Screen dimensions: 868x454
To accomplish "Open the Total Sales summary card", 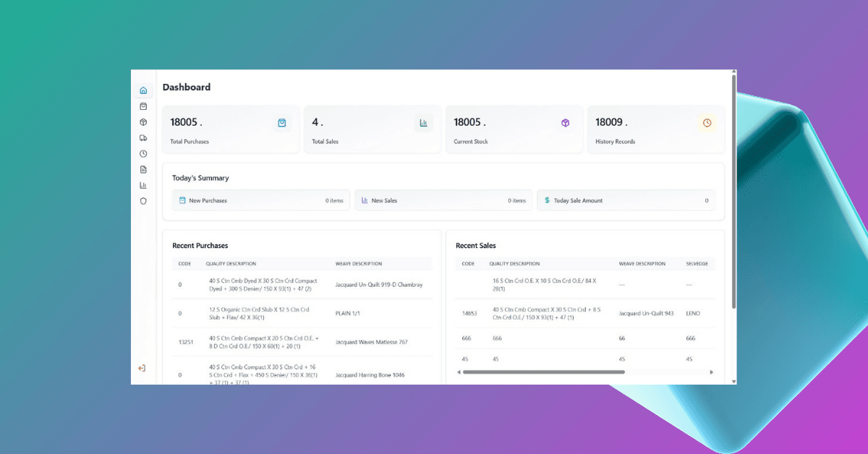I will [372, 129].
